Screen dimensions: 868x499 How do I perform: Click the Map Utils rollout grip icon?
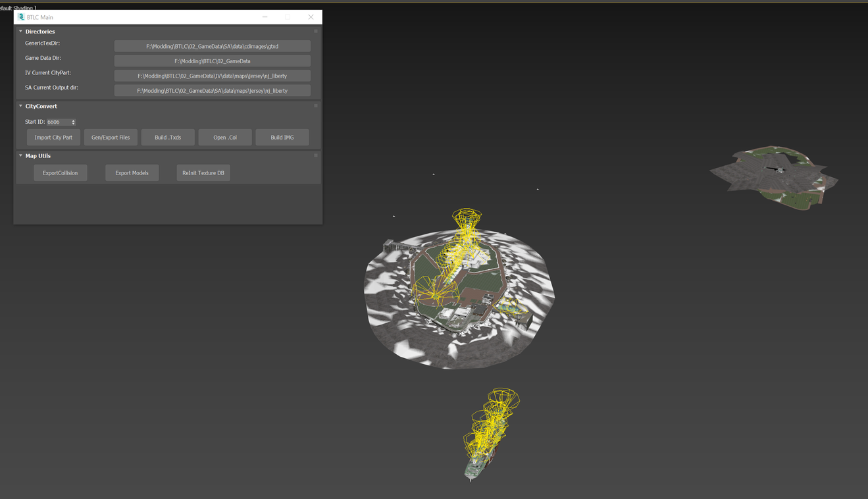point(316,155)
